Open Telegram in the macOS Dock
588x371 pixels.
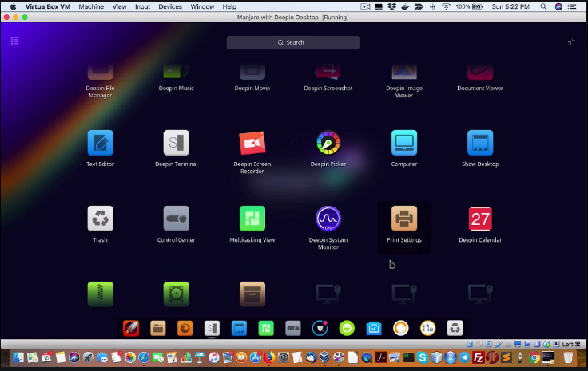pos(464,357)
